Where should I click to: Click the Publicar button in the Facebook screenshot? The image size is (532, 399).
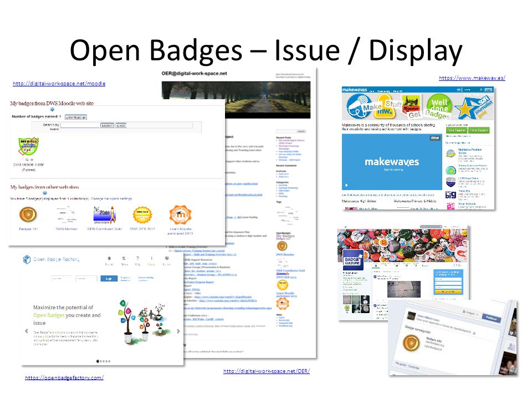pyautogui.click(x=492, y=318)
